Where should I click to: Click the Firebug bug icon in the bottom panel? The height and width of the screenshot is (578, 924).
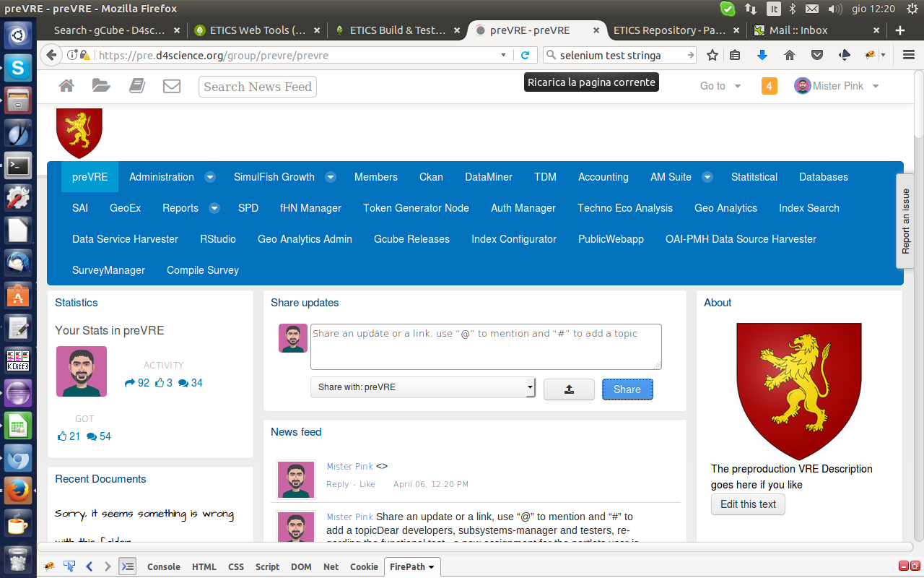tap(49, 566)
